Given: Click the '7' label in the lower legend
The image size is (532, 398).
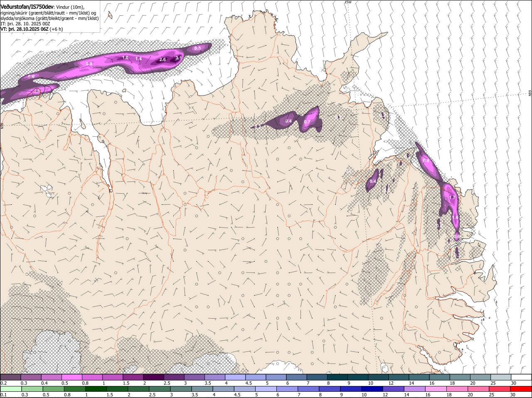Looking at the screenshot, I should (x=300, y=395).
